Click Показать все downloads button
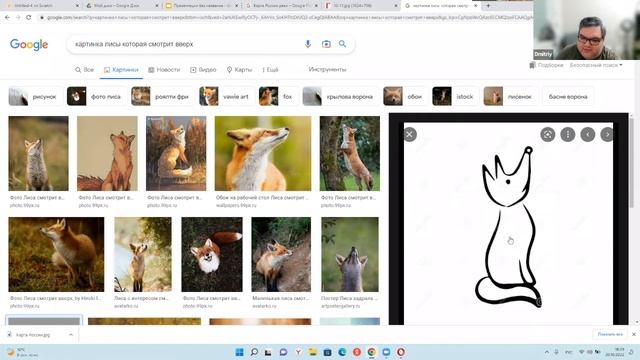Viewport: 640px width, 360px height. [610, 334]
